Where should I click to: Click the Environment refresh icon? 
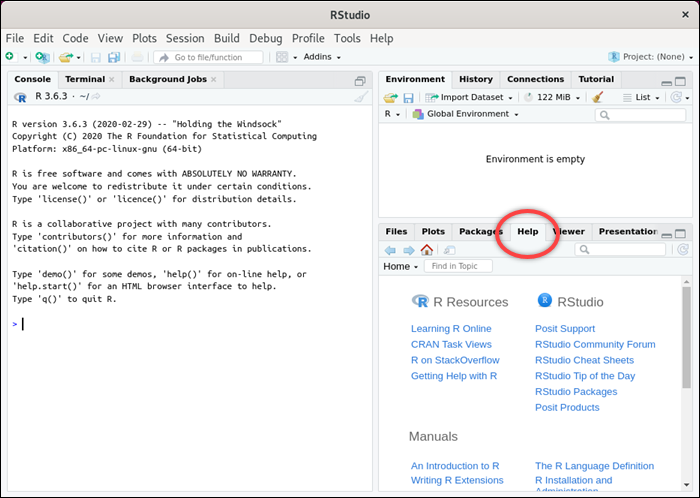[677, 97]
